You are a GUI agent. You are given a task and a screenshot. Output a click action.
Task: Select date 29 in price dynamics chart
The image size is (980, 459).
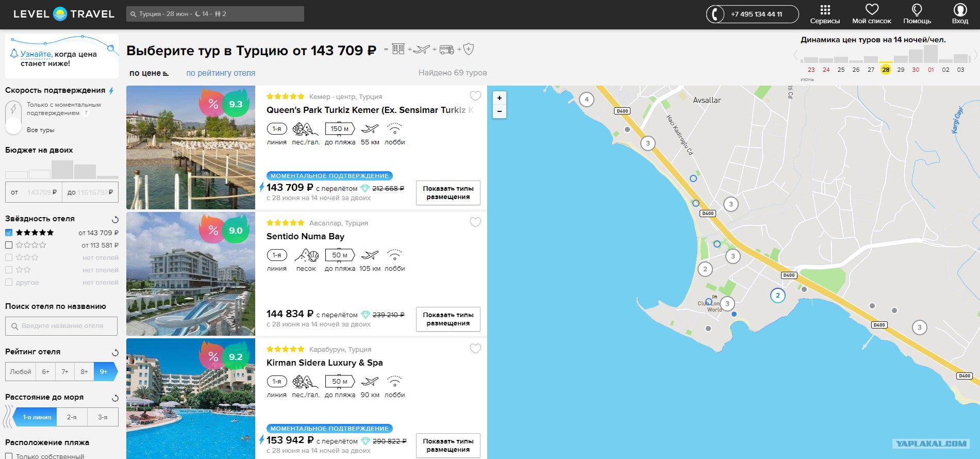901,69
